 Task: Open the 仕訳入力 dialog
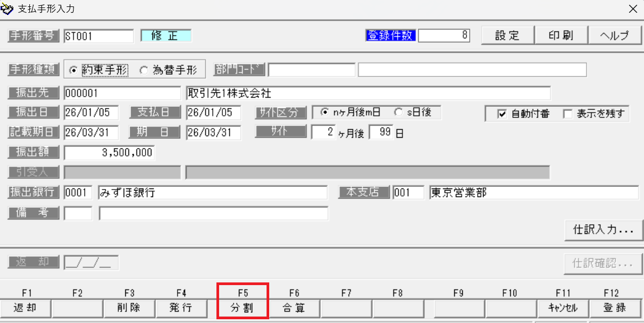pyautogui.click(x=603, y=230)
